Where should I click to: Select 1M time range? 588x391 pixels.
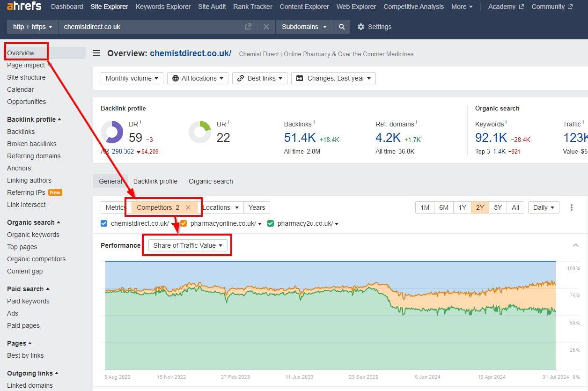coord(425,207)
